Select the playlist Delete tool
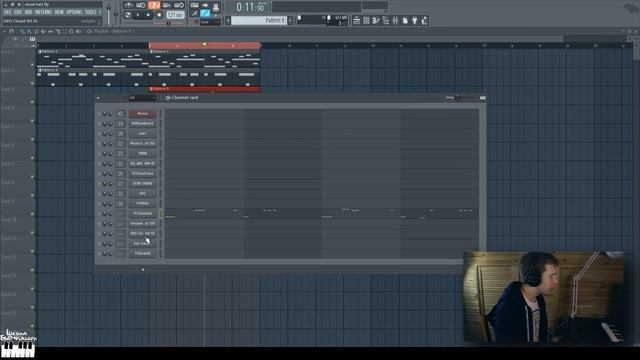Viewport: 640px width, 360px height. [x=36, y=31]
